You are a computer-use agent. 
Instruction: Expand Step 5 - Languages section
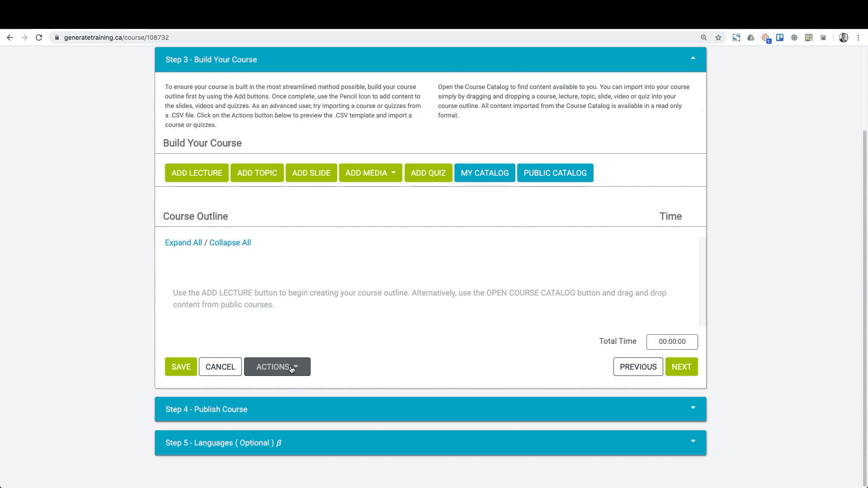pos(430,443)
